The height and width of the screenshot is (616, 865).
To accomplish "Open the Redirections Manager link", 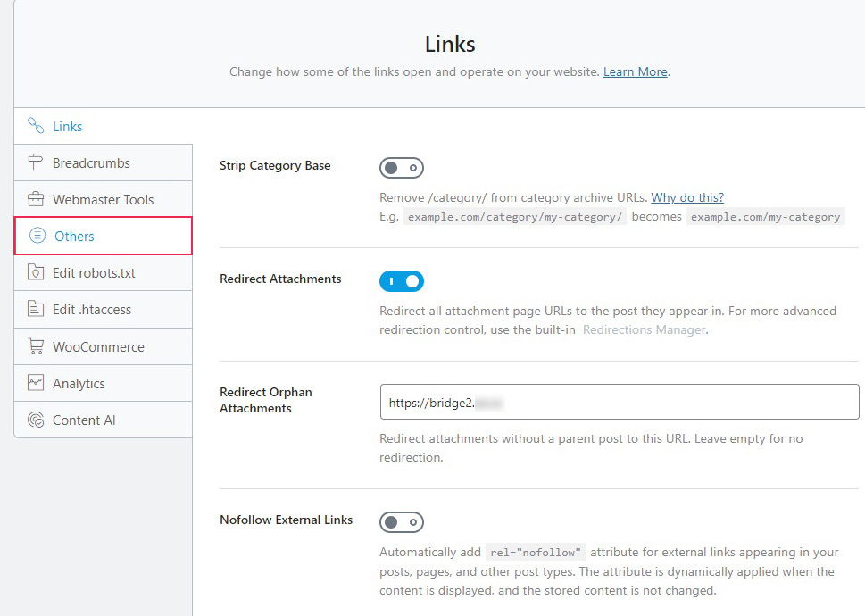I will [644, 330].
